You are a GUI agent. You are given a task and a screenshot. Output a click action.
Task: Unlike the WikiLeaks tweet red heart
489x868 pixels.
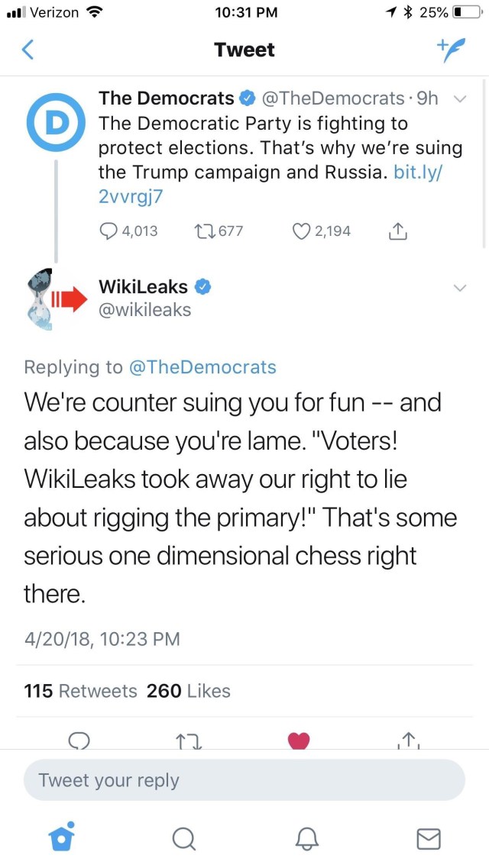[x=298, y=741]
